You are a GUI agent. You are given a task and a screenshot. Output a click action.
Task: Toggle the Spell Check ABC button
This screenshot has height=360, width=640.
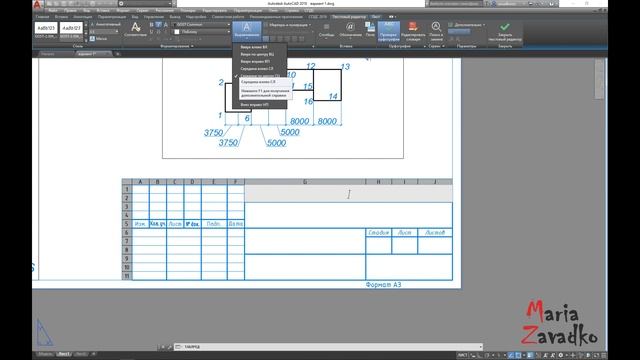389,31
